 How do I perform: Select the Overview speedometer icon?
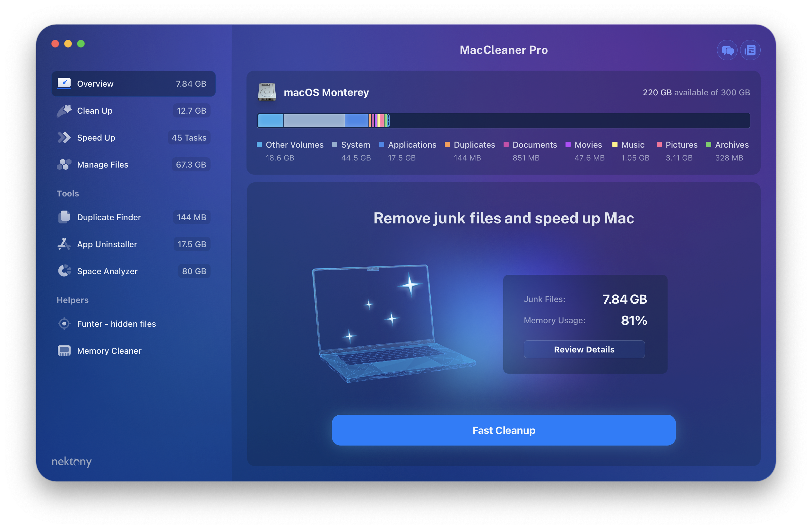(64, 83)
